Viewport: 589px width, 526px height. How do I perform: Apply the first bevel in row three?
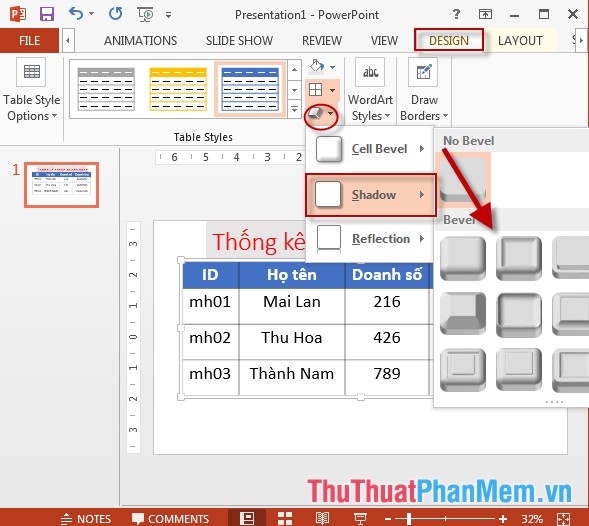point(463,370)
